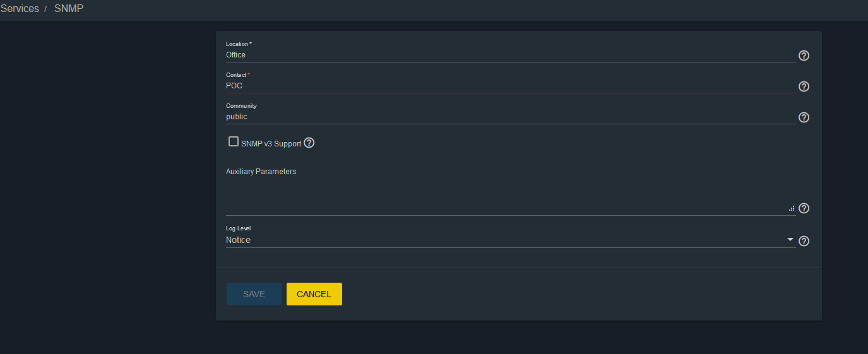
Task: Click the SNMP v3 Support label text
Action: tap(271, 144)
